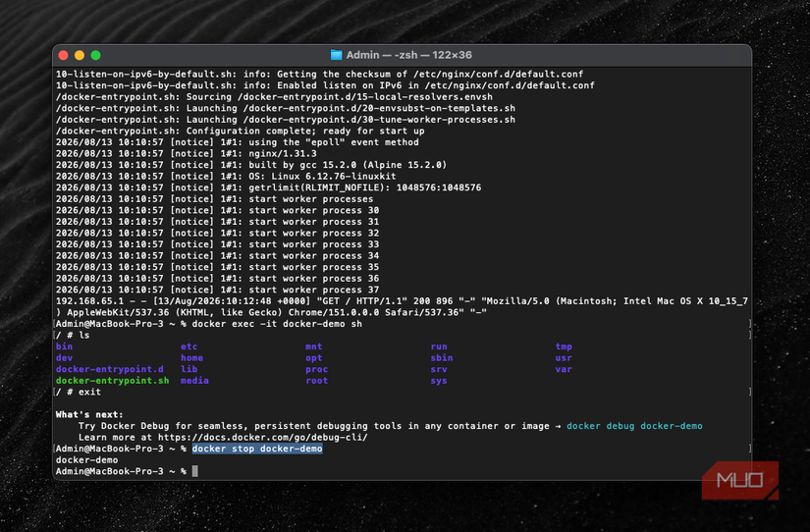Viewport: 810px width, 532px height.
Task: Click the 'Configuration complete; ready for start up' line
Action: click(x=241, y=131)
